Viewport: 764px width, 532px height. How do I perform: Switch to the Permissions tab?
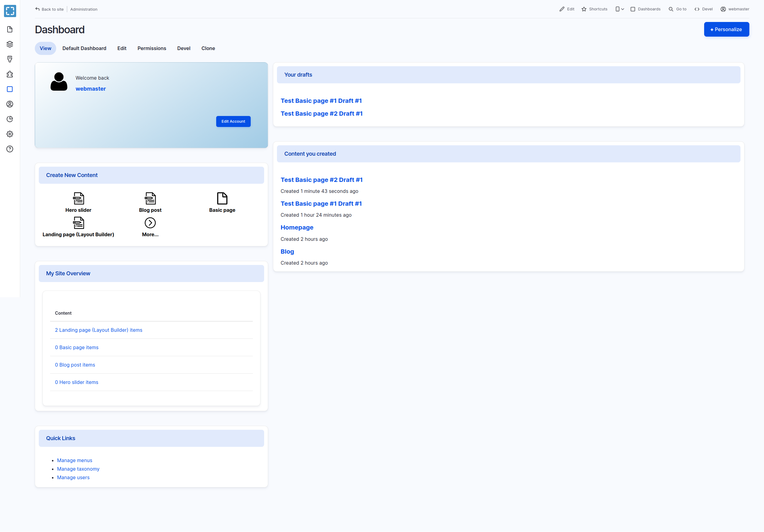[x=152, y=48]
